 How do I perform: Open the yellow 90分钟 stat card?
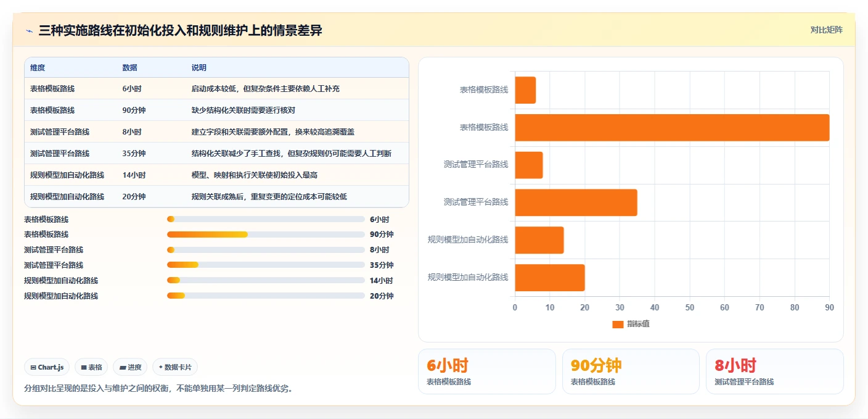click(x=631, y=371)
